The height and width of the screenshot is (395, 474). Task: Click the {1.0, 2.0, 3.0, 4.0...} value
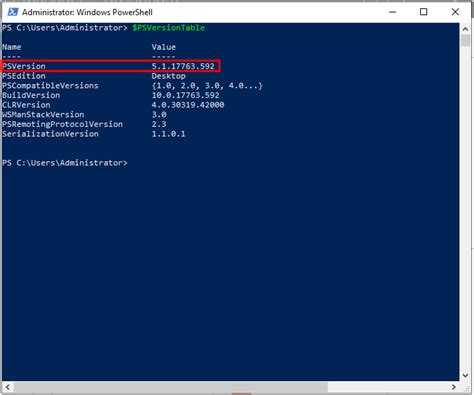[207, 86]
